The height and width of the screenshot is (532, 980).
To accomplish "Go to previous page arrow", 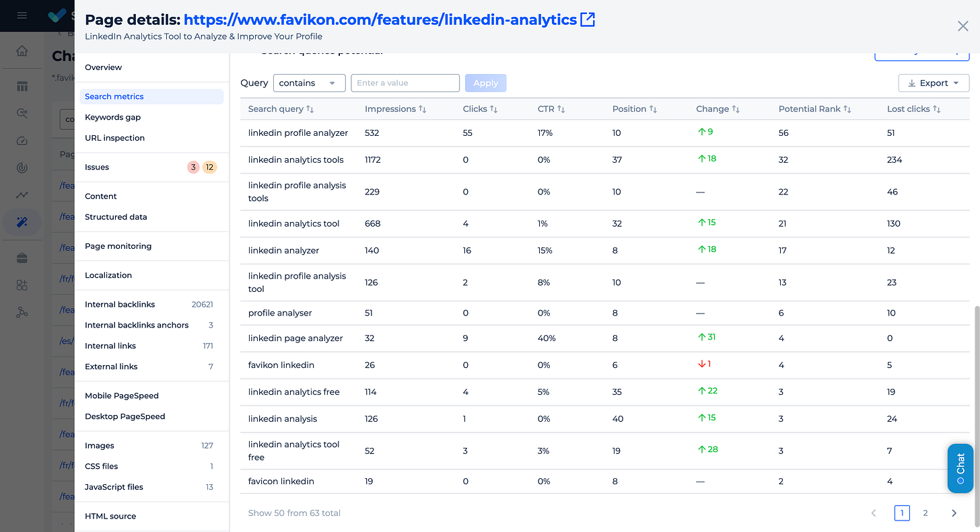I will pyautogui.click(x=874, y=513).
